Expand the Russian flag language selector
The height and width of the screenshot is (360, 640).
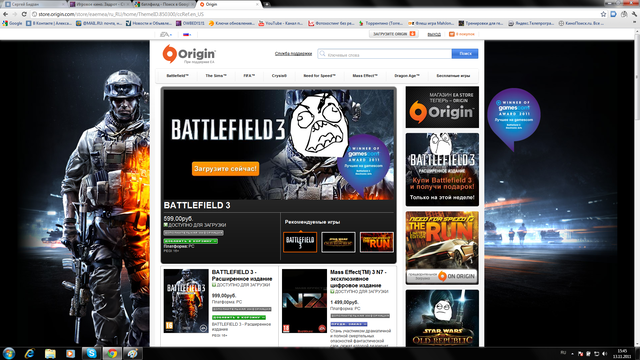pyautogui.click(x=187, y=34)
